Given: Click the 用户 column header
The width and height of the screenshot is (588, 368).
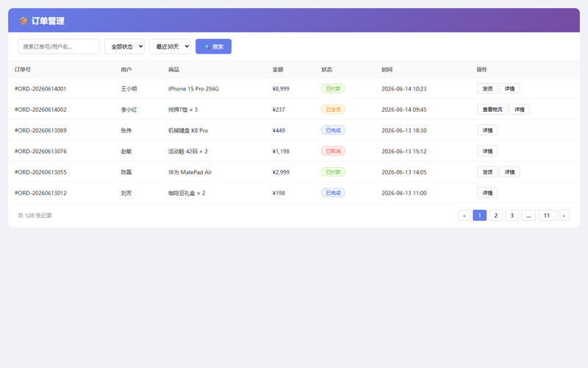Looking at the screenshot, I should click(126, 69).
